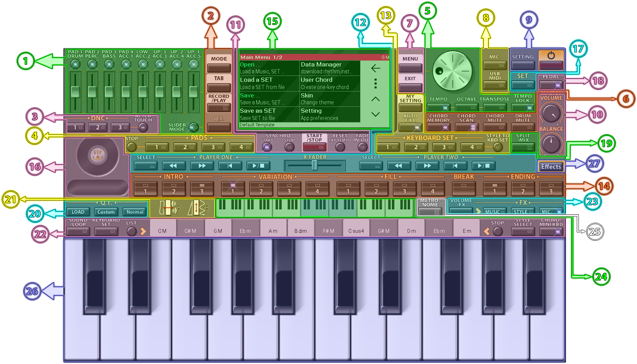Click the Effects button

click(551, 167)
